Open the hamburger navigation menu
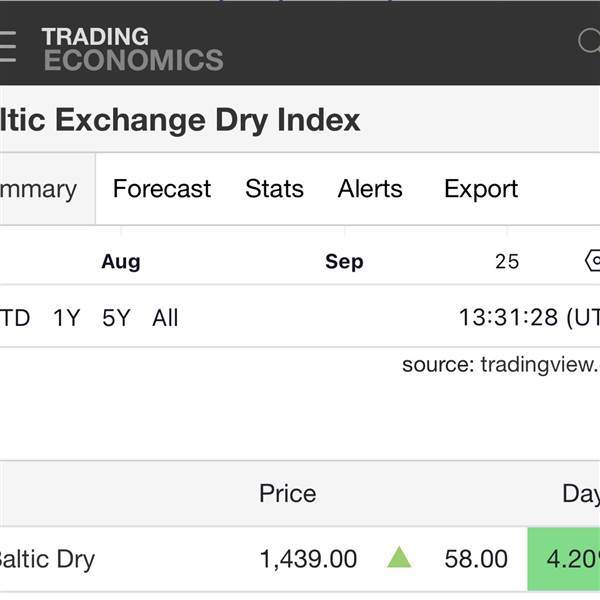The image size is (600, 600). (x=8, y=46)
